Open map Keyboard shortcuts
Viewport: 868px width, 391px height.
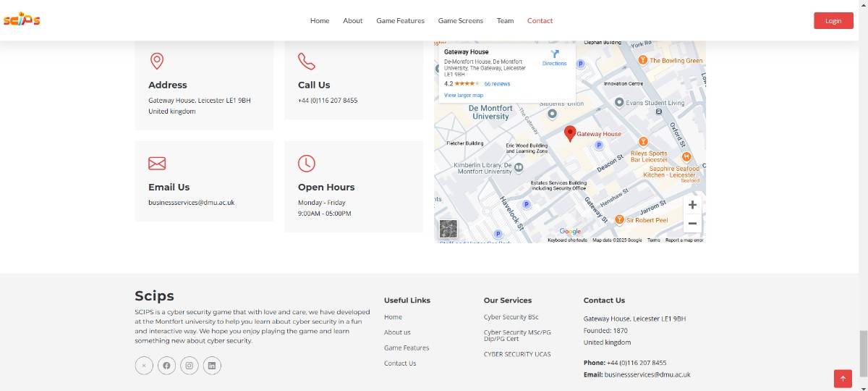pyautogui.click(x=567, y=240)
